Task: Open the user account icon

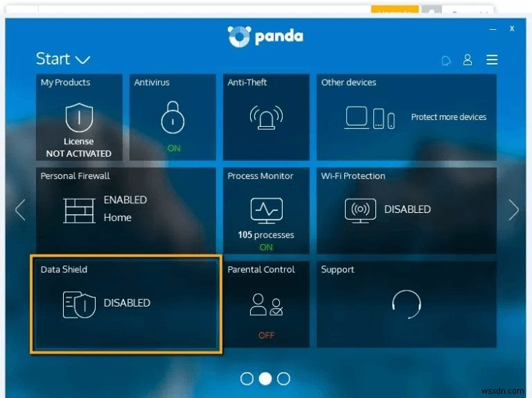Action: [468, 60]
